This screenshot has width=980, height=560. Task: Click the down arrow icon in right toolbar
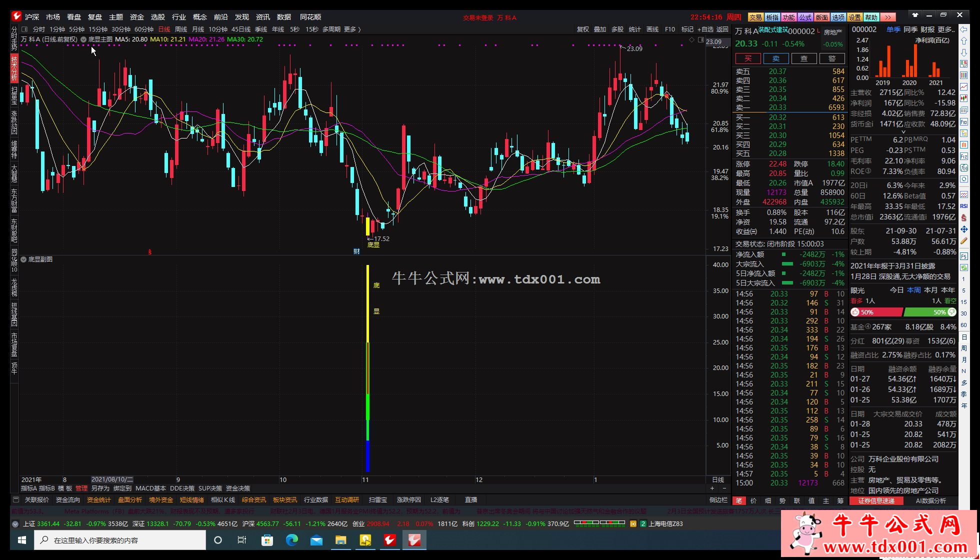[x=963, y=52]
